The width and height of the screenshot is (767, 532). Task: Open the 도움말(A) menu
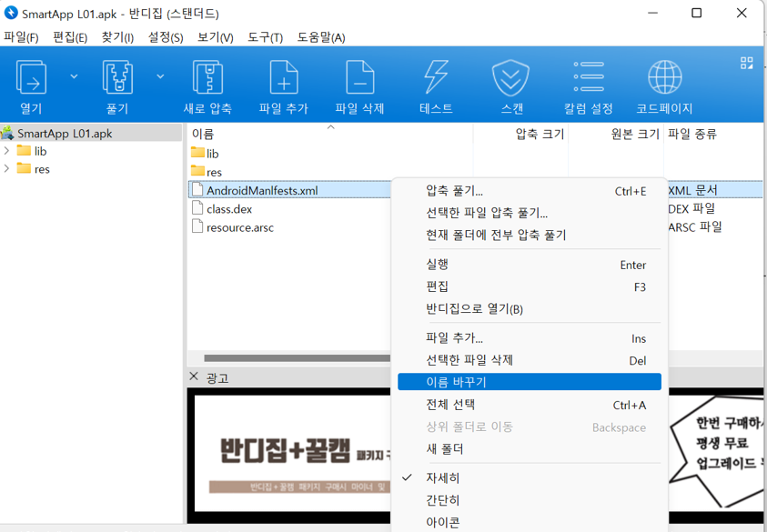(321, 37)
